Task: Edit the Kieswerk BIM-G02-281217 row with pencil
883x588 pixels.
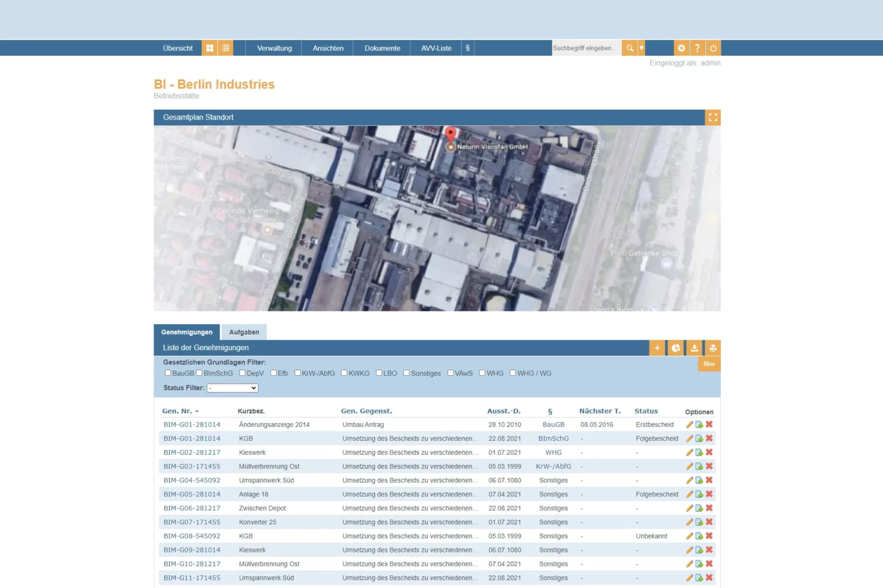Action: tap(689, 452)
